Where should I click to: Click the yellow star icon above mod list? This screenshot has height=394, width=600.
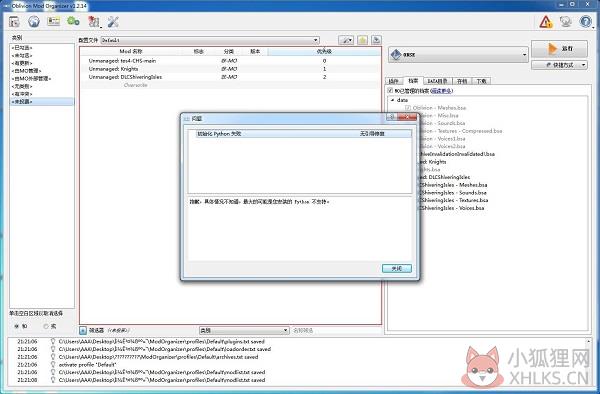click(x=362, y=40)
